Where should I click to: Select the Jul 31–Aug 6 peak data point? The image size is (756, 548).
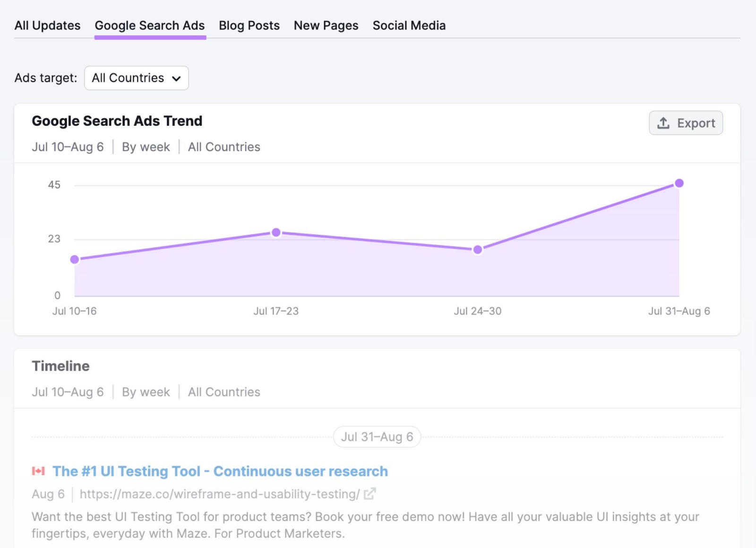click(x=679, y=183)
